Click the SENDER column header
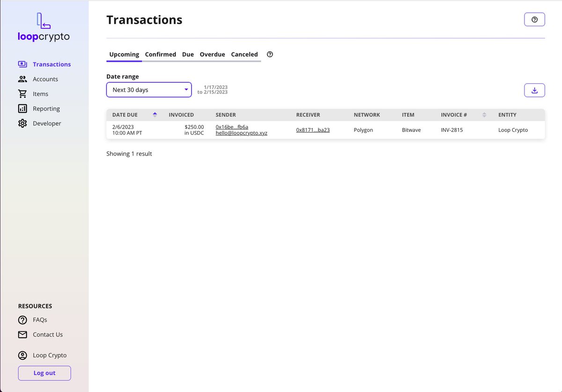This screenshot has height=392, width=562. (226, 115)
